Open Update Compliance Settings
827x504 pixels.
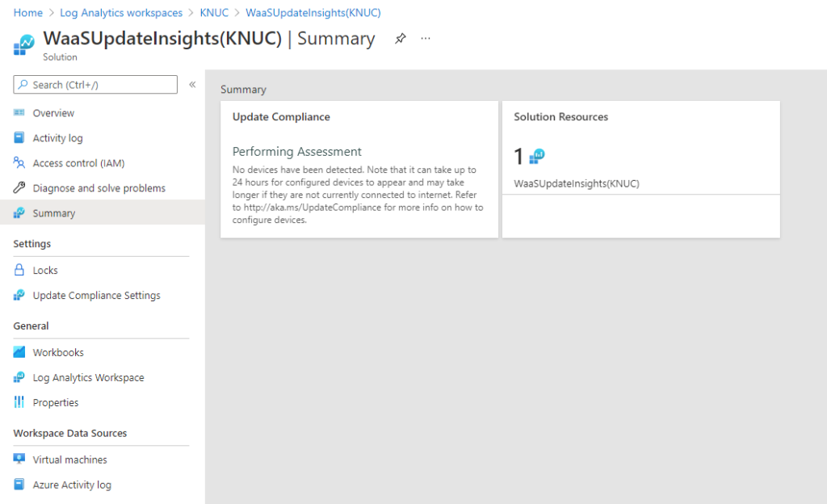[96, 296]
